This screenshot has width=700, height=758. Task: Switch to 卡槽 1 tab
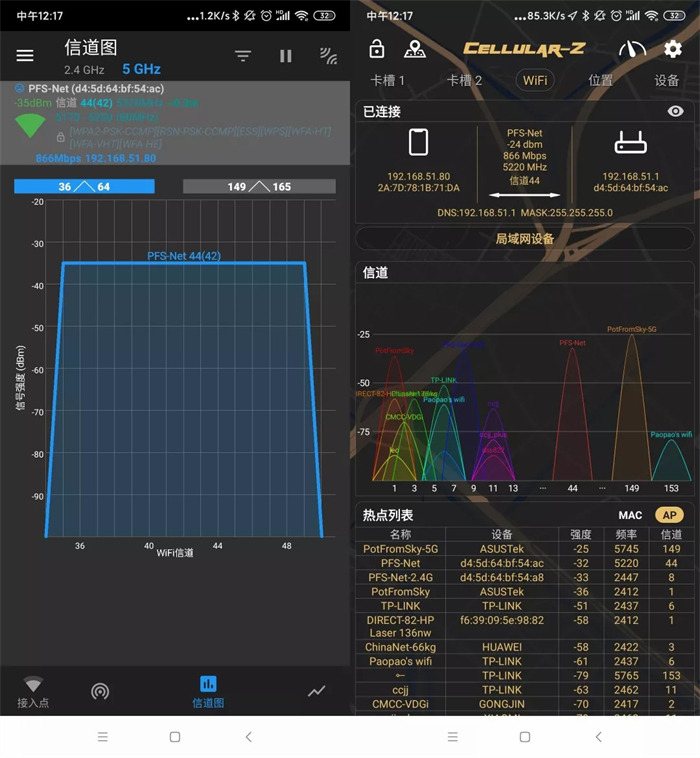[387, 80]
